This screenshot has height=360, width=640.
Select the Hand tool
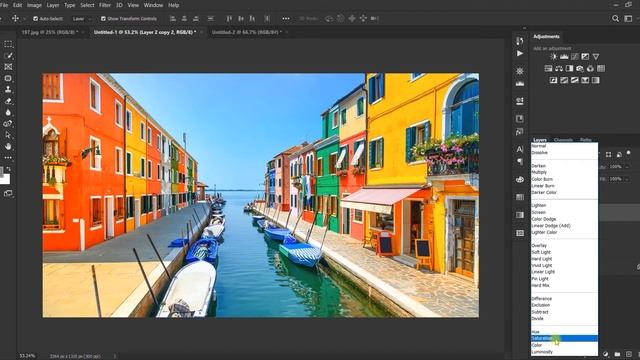[8, 146]
